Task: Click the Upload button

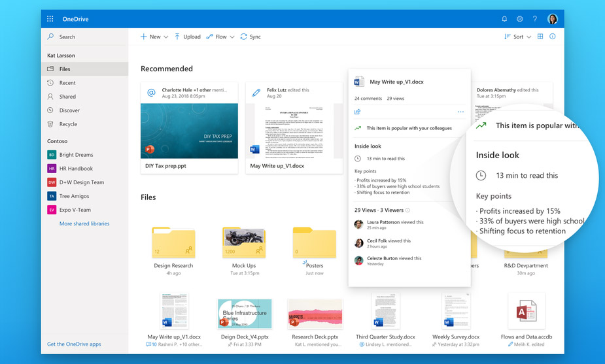Action: pyautogui.click(x=188, y=37)
